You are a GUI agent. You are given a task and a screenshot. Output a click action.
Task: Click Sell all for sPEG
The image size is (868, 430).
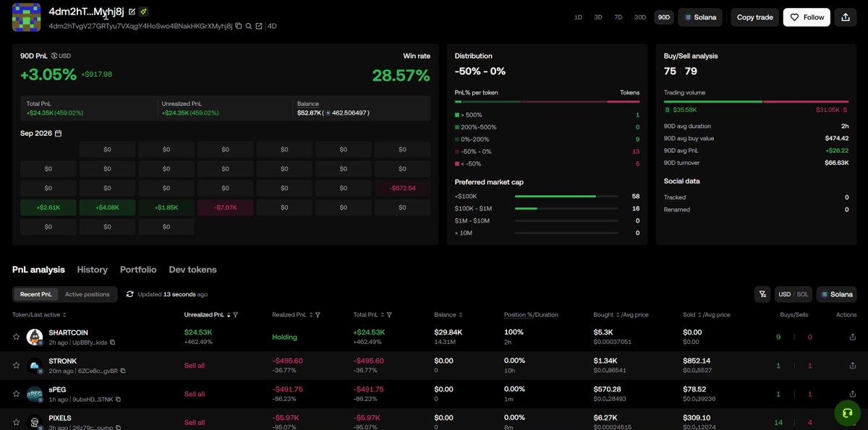coord(195,394)
